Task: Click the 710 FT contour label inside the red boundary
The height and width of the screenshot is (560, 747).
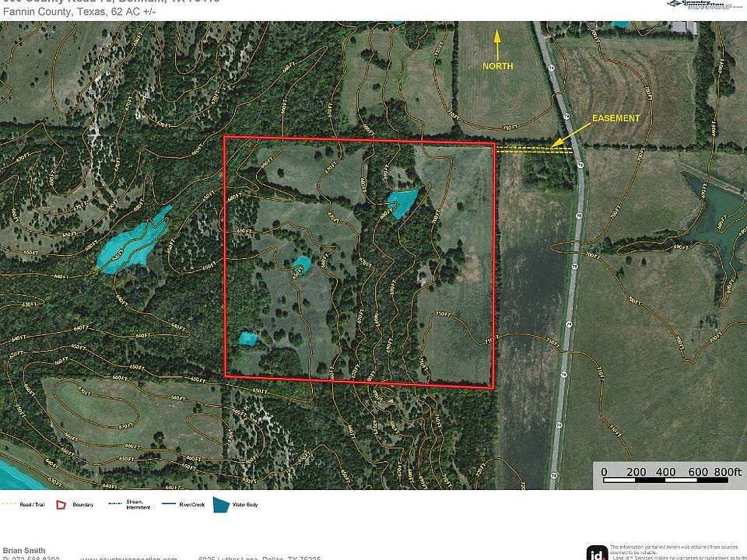Action: click(x=443, y=313)
